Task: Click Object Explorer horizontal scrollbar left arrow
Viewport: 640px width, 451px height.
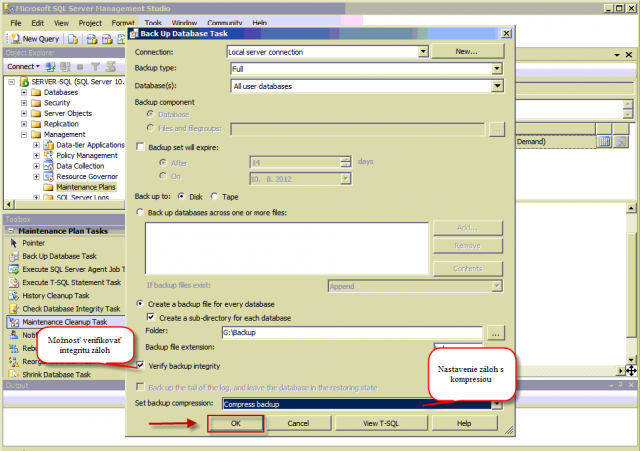Action: pos(9,204)
